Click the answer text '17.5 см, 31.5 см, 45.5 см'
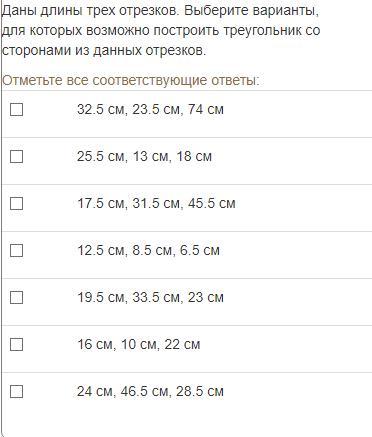The width and height of the screenshot is (372, 437). 156,203
